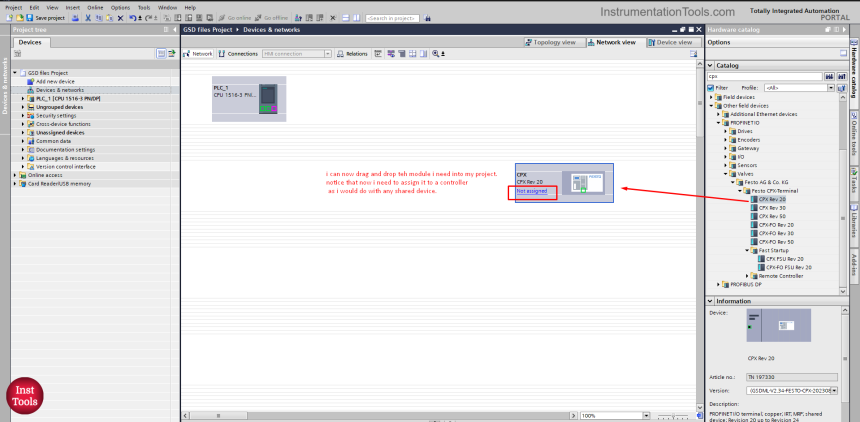This screenshot has height=422, width=860.
Task: Collapse GSD files Project root node
Action: (x=15, y=72)
